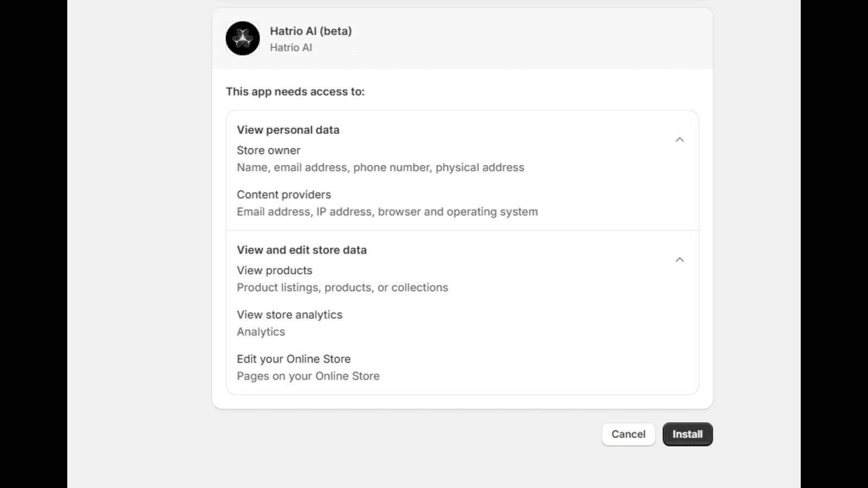This screenshot has height=488, width=868.
Task: Click the dialog header area above permissions
Action: tap(462, 38)
